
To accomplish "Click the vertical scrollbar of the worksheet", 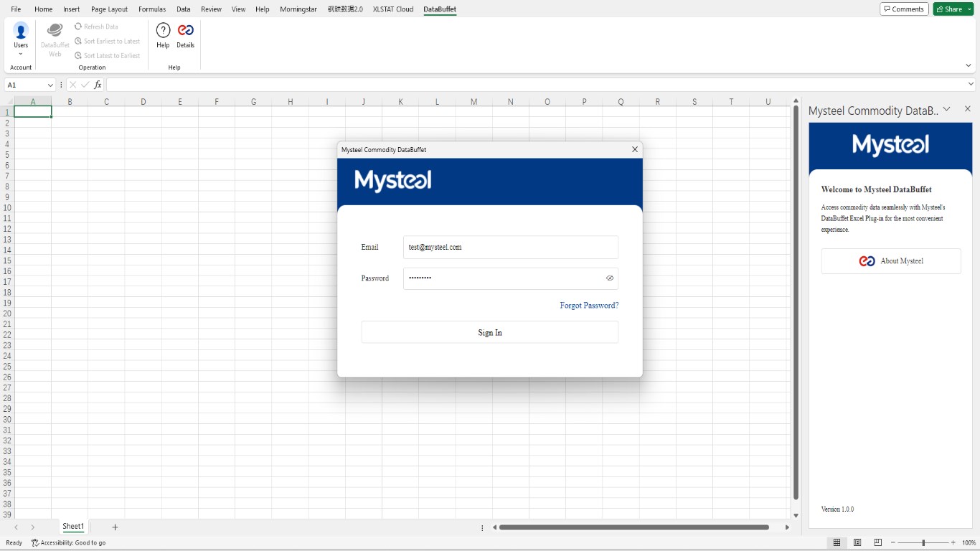I will 796,303.
